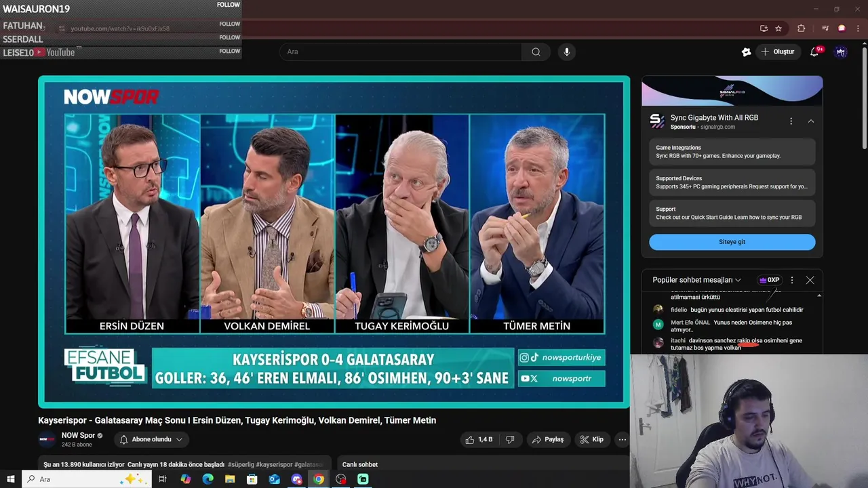Image resolution: width=868 pixels, height=488 pixels.
Task: Click the YouTube search magnifier button
Action: click(536, 52)
